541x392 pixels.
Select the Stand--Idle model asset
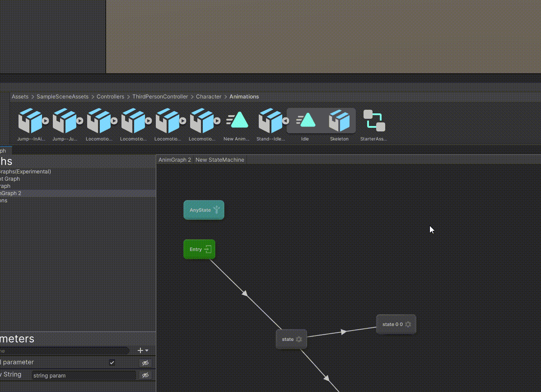[270, 121]
